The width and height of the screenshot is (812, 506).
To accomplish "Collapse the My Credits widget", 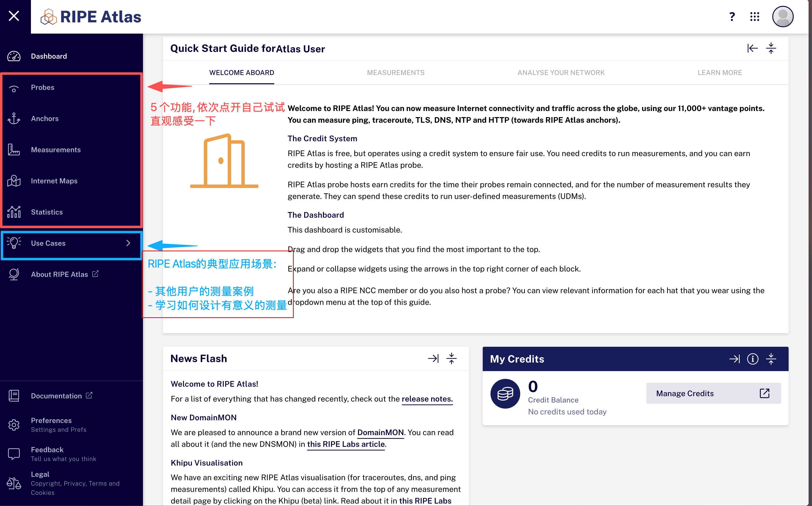I will pyautogui.click(x=771, y=359).
